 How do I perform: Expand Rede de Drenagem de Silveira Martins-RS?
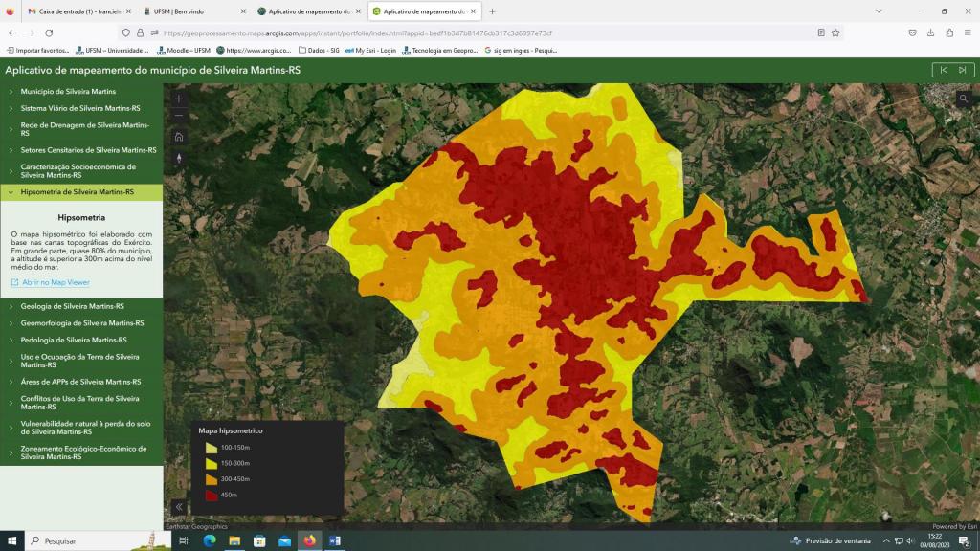(84, 129)
